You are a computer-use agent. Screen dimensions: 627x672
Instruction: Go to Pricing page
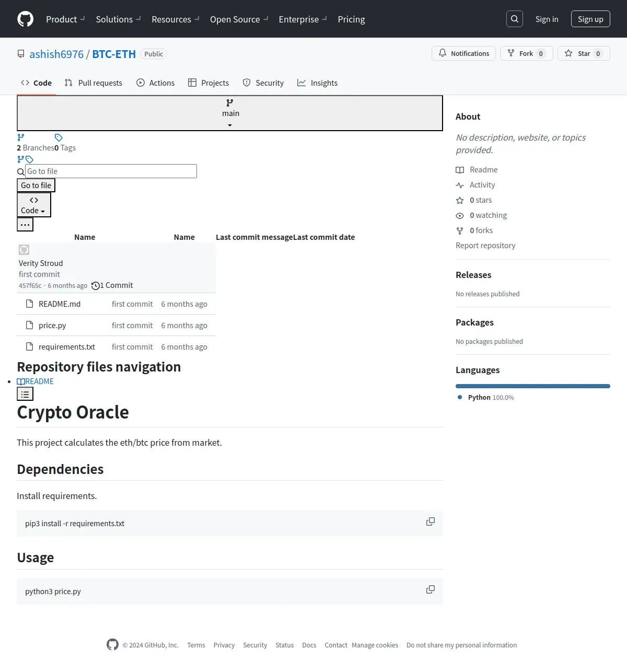click(x=351, y=19)
